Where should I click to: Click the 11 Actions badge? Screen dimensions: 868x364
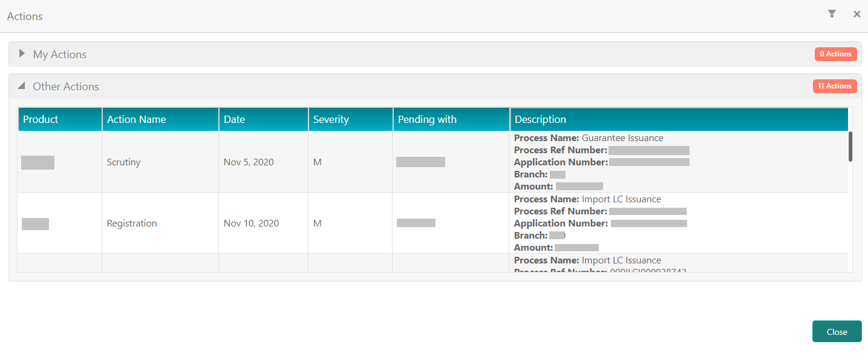click(835, 86)
